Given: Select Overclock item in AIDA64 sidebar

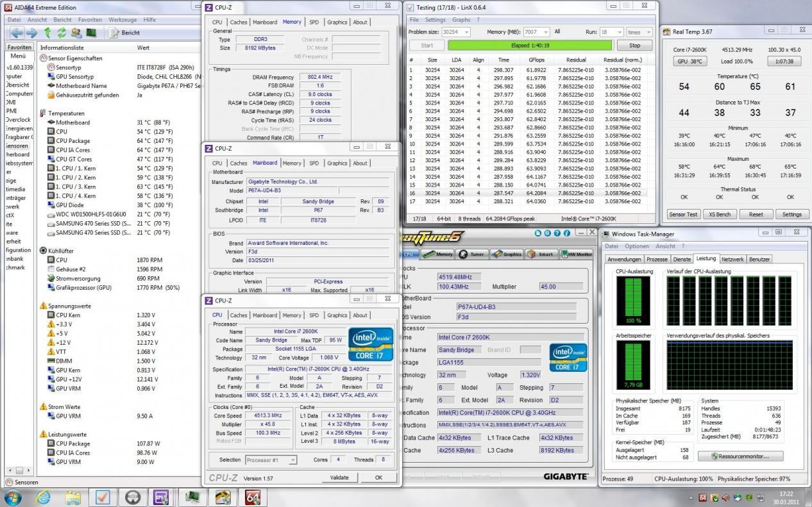Looking at the screenshot, I should 18,119.
